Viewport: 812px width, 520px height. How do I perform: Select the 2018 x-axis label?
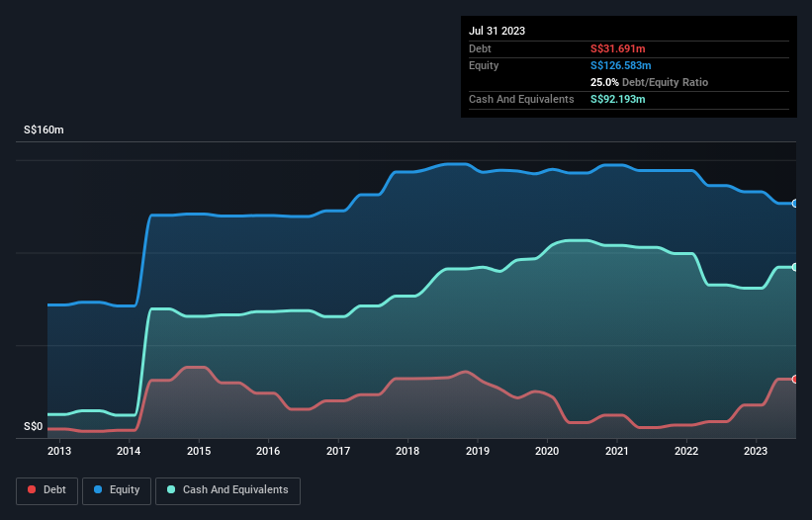pyautogui.click(x=407, y=451)
